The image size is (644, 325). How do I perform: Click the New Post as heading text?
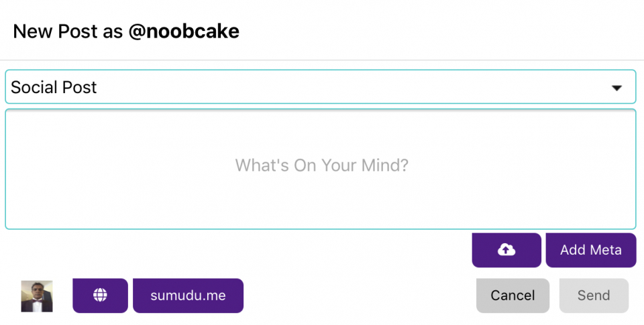[68, 31]
